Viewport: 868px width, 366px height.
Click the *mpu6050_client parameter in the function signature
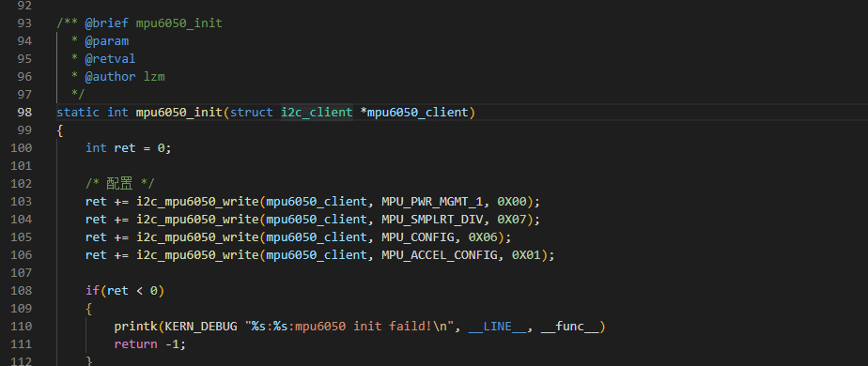coord(414,113)
